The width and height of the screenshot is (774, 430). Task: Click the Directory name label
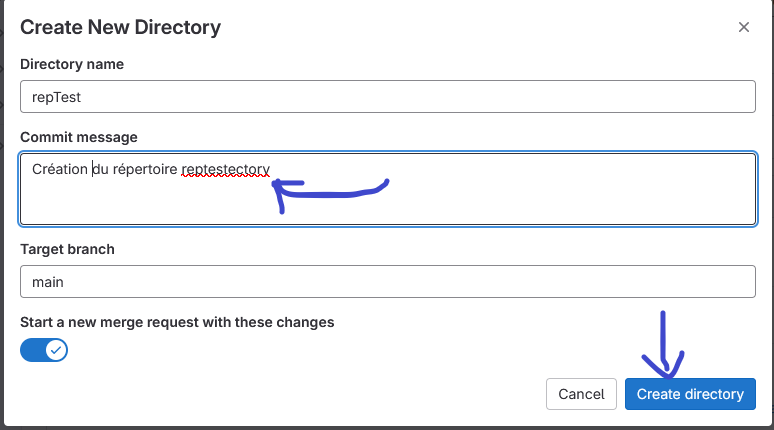(x=71, y=64)
